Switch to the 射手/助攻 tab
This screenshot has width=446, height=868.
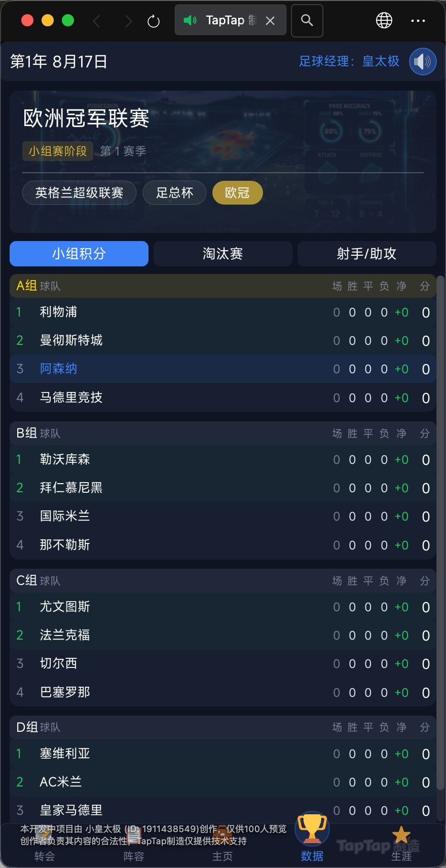pos(366,254)
